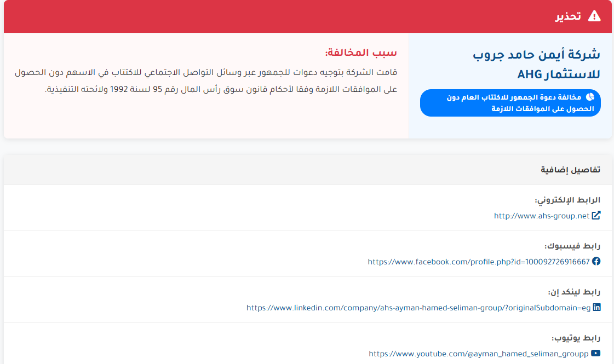Click the blue violation type badge

[x=510, y=102]
